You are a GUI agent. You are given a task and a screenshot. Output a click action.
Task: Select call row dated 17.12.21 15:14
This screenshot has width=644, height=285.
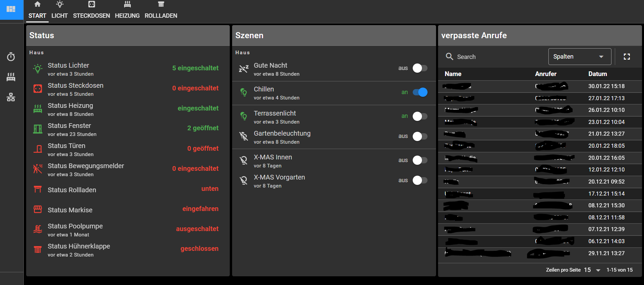click(x=540, y=194)
